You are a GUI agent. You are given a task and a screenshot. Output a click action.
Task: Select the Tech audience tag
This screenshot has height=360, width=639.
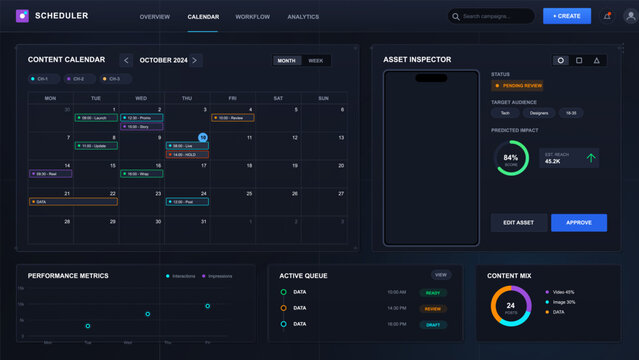pos(505,113)
